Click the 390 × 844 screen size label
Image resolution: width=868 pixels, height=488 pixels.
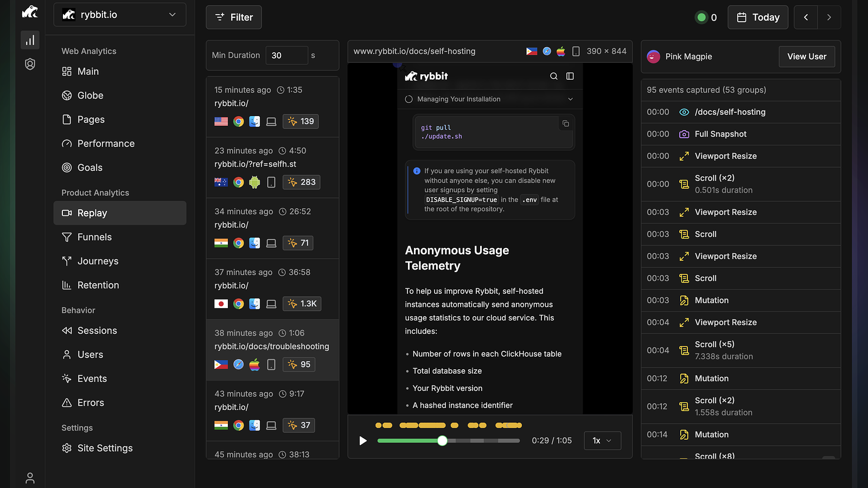607,51
